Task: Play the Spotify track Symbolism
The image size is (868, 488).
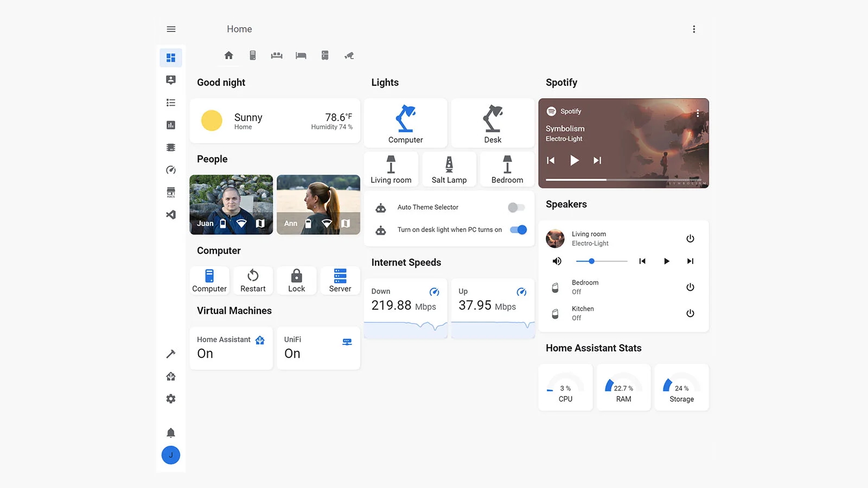Action: [575, 160]
